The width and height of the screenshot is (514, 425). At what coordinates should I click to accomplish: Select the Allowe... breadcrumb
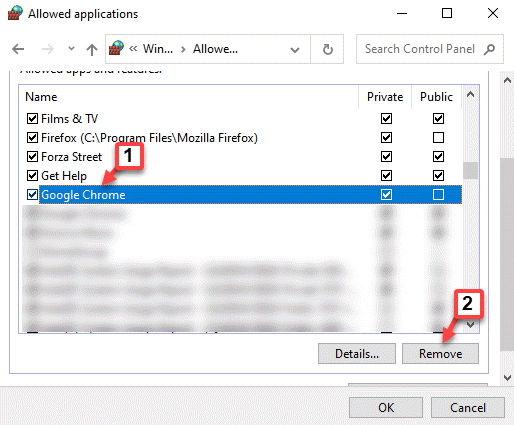[215, 49]
